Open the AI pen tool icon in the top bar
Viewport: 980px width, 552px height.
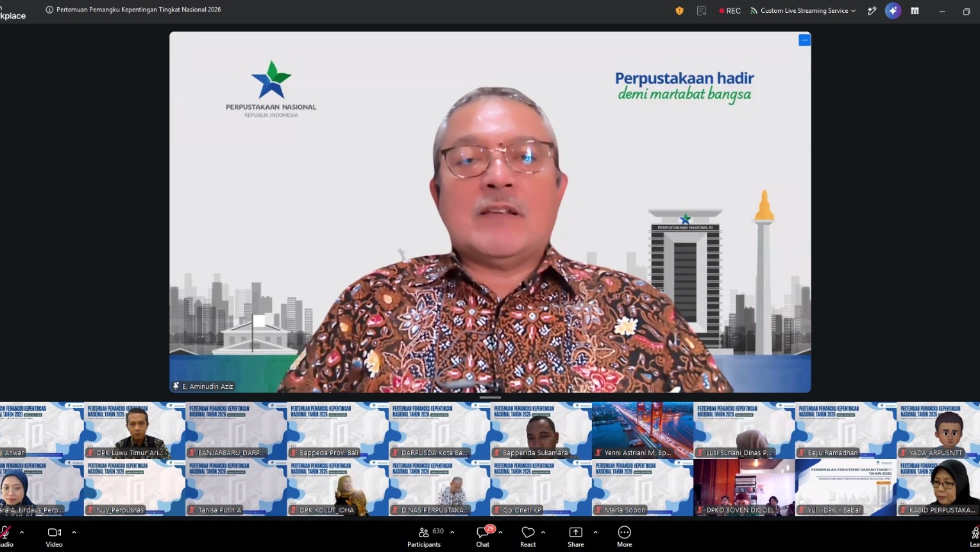coord(872,11)
